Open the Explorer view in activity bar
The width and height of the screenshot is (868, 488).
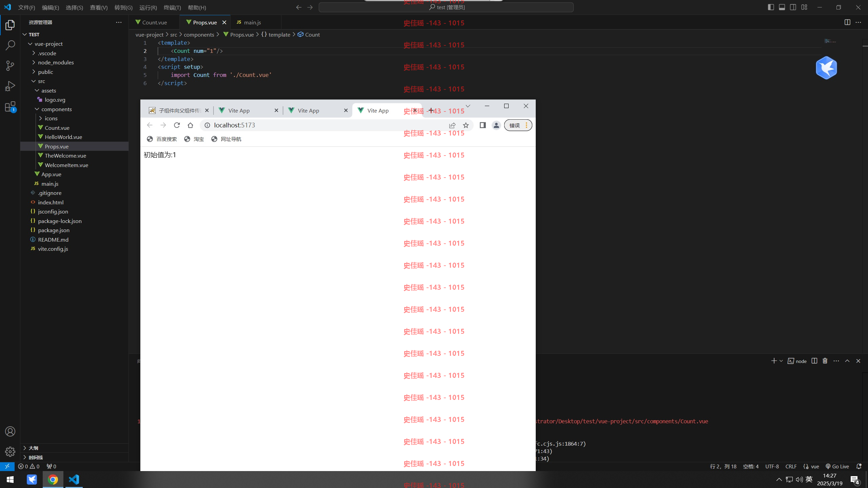10,25
